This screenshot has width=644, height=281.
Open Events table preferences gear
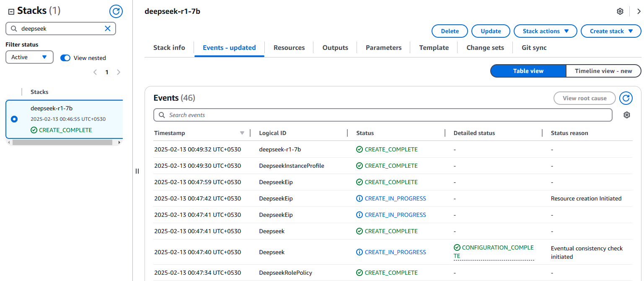tap(627, 115)
